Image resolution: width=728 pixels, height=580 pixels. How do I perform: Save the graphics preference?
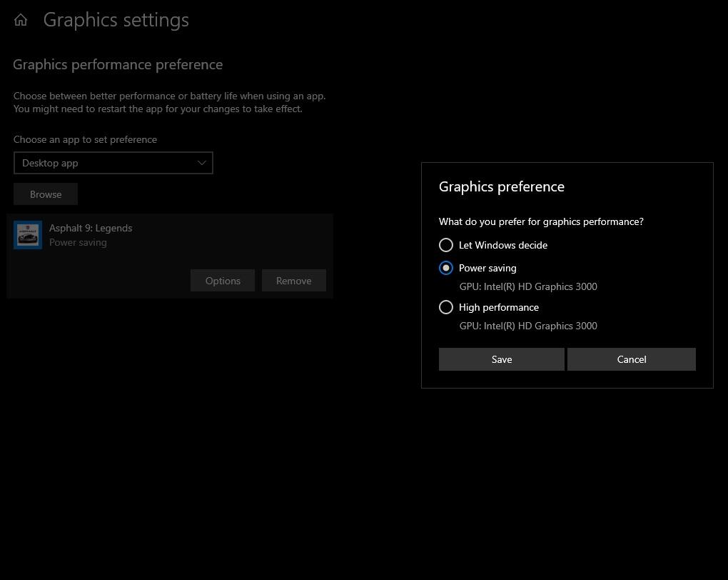[x=502, y=359]
